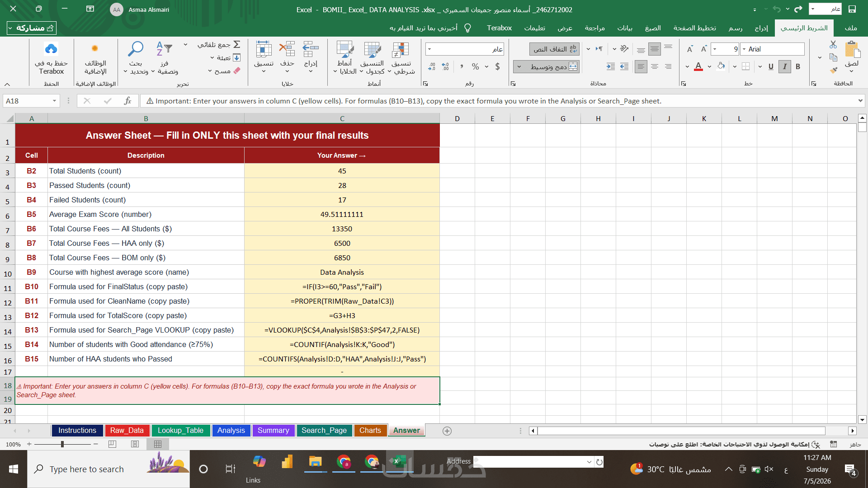
Task: Switch to the Analysis sheet tab
Action: (x=231, y=431)
